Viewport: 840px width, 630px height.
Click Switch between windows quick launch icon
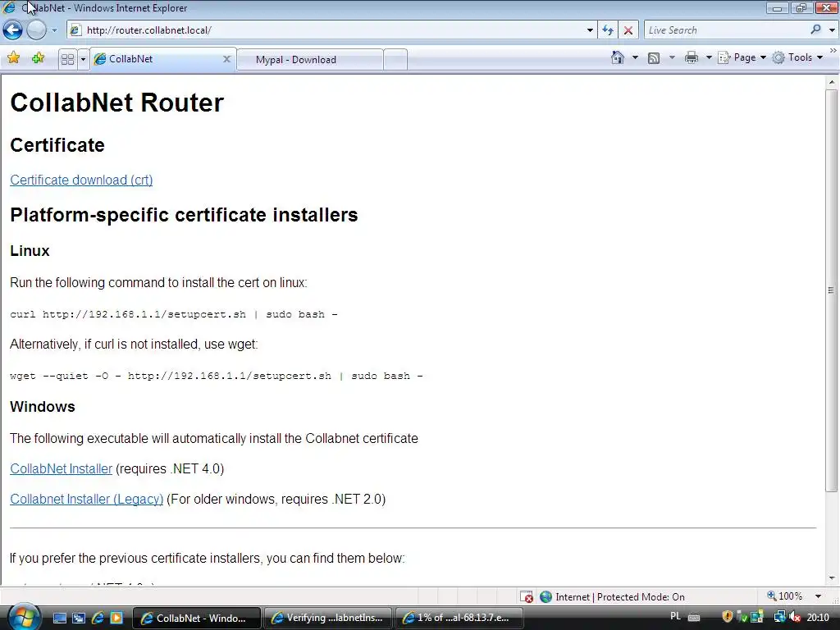click(79, 618)
